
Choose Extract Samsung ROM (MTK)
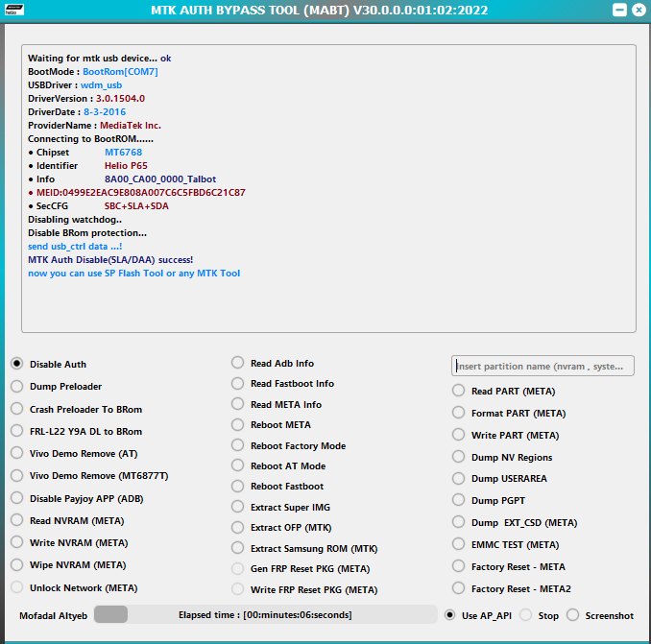point(237,548)
